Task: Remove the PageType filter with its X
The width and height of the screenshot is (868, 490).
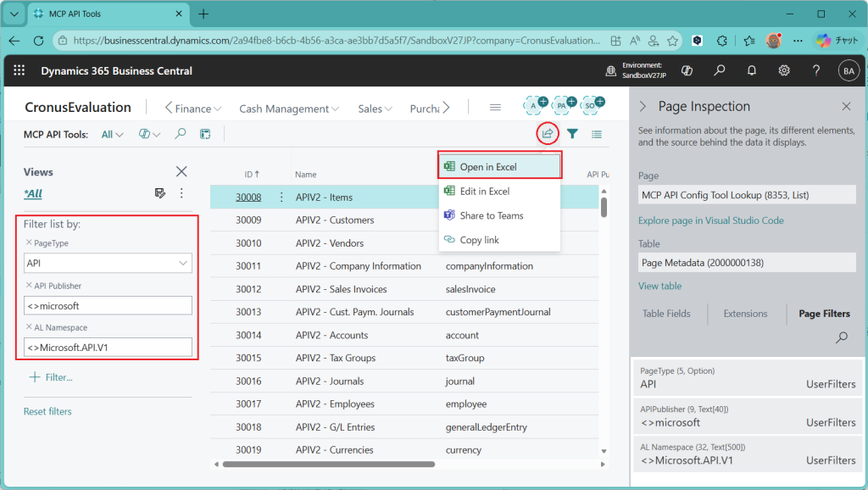Action: pos(29,243)
